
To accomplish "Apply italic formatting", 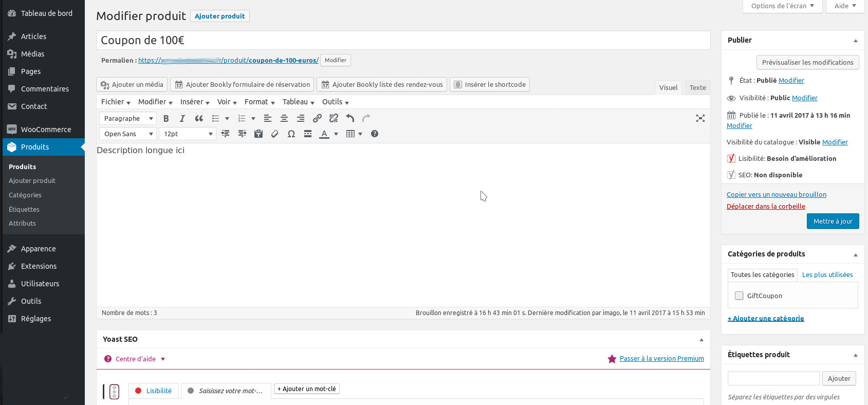I will 182,119.
